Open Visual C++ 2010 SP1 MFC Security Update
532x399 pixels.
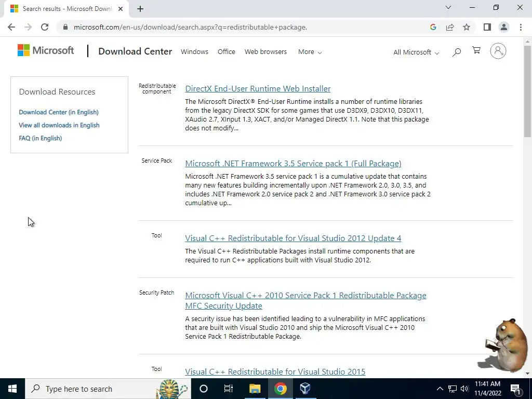[x=305, y=300]
